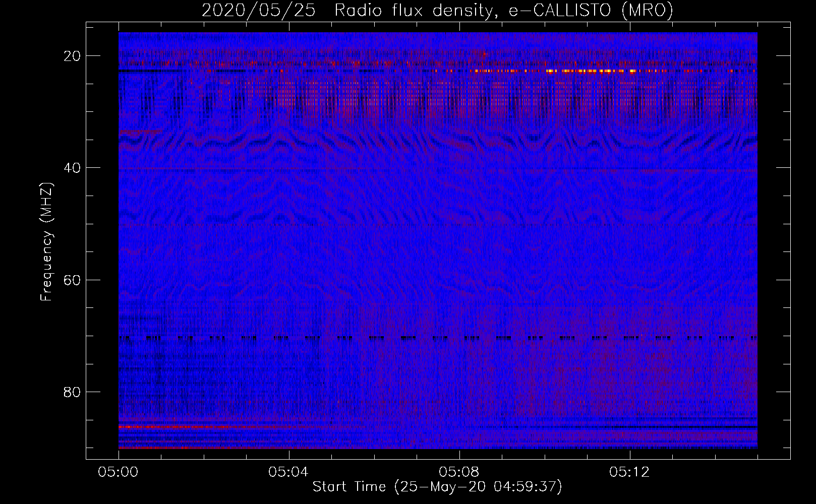Click the 05:12 time tick label

pos(629,472)
